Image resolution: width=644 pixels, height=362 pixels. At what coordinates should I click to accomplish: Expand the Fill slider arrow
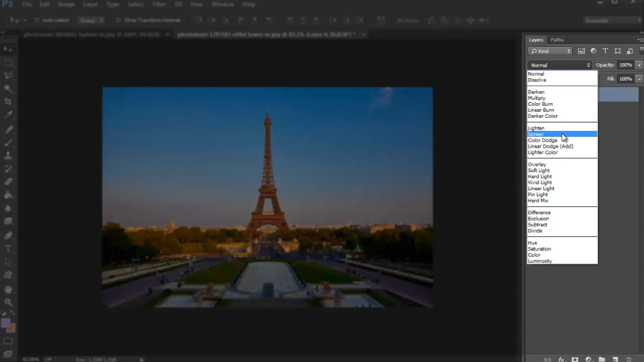pos(639,79)
